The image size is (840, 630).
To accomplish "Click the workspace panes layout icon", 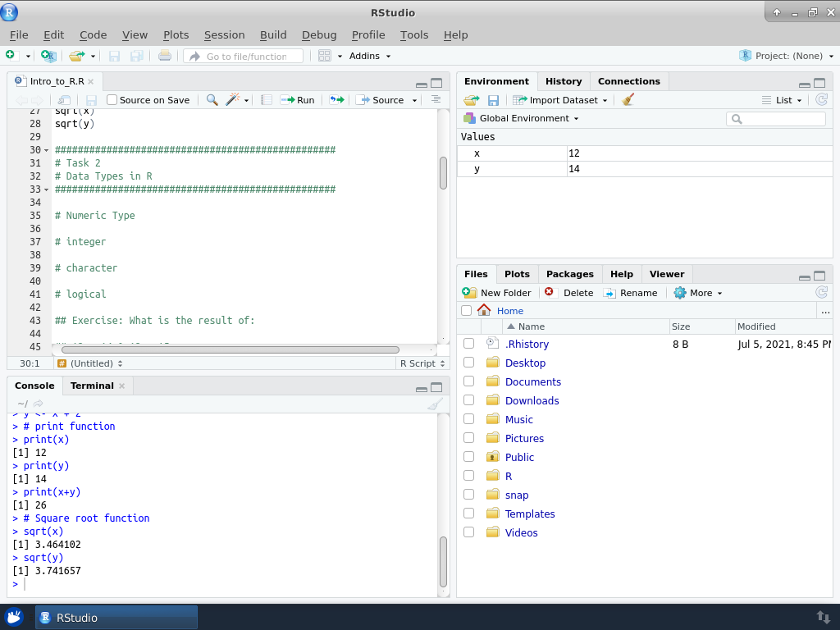I will click(x=325, y=56).
